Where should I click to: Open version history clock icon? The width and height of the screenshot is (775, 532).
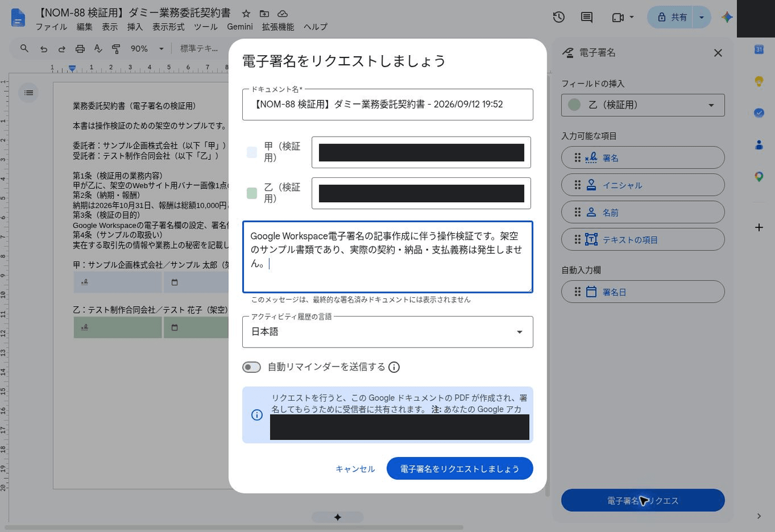(558, 17)
